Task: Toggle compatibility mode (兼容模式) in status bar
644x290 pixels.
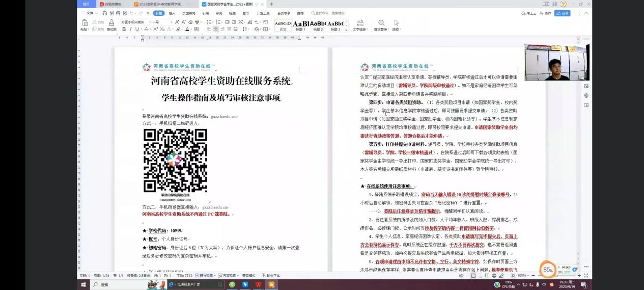Action: click(249, 276)
